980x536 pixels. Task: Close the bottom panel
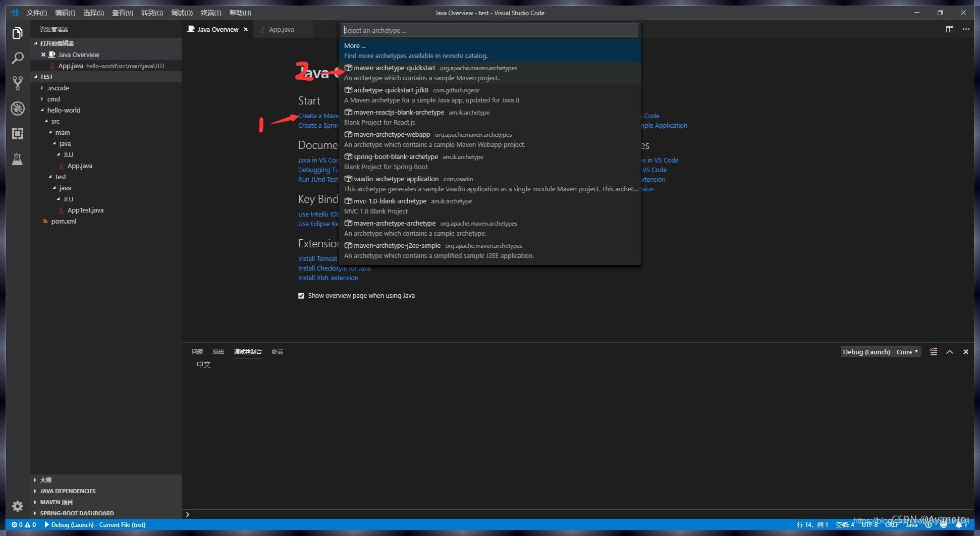tap(965, 352)
